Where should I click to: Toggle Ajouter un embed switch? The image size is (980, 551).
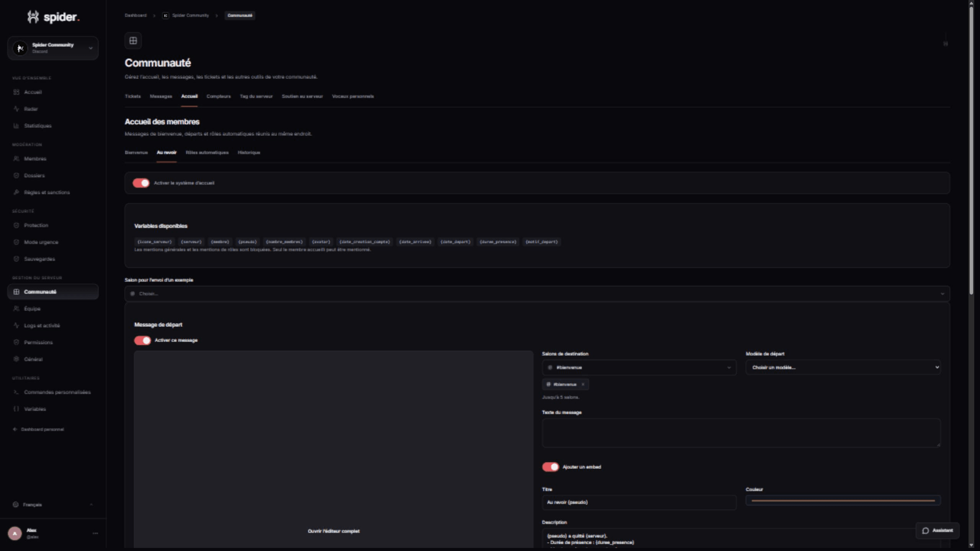click(550, 467)
